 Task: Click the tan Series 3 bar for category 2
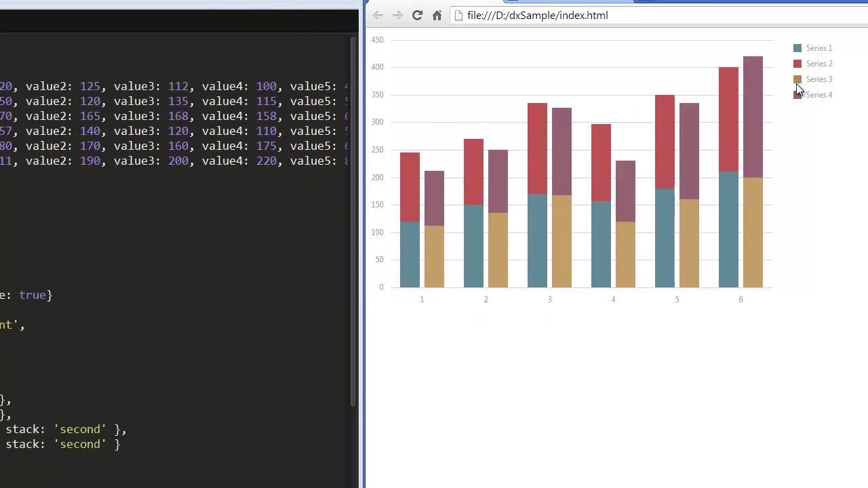498,250
